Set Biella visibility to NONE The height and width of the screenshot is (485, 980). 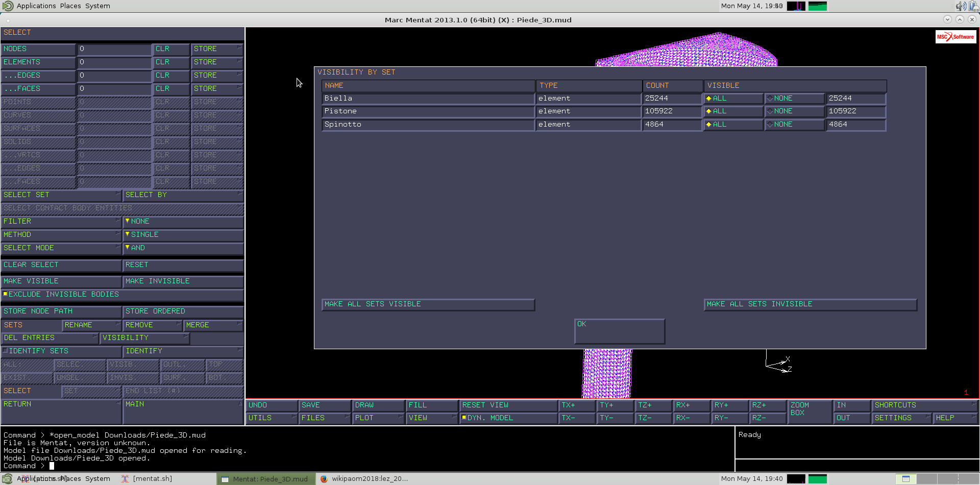pos(795,99)
